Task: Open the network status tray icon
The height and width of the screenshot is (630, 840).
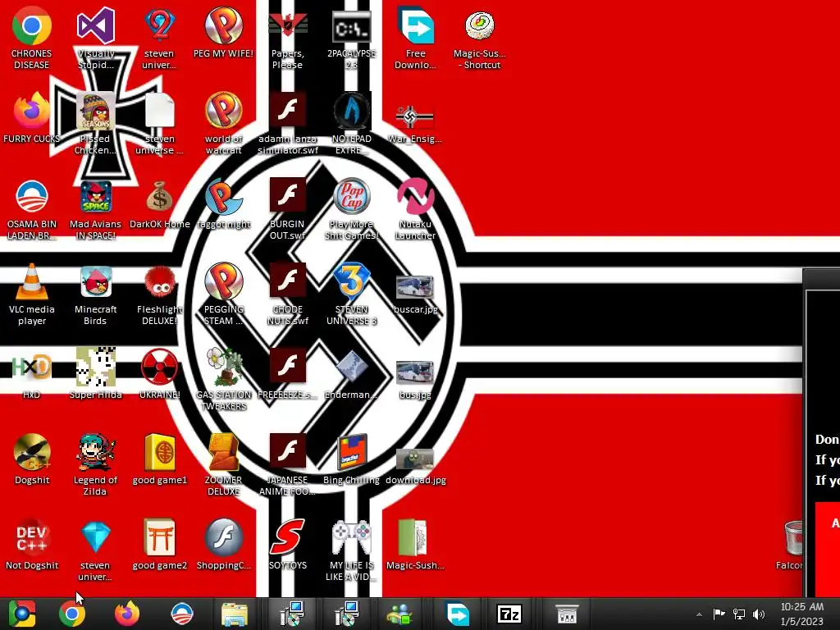Action: (739, 614)
